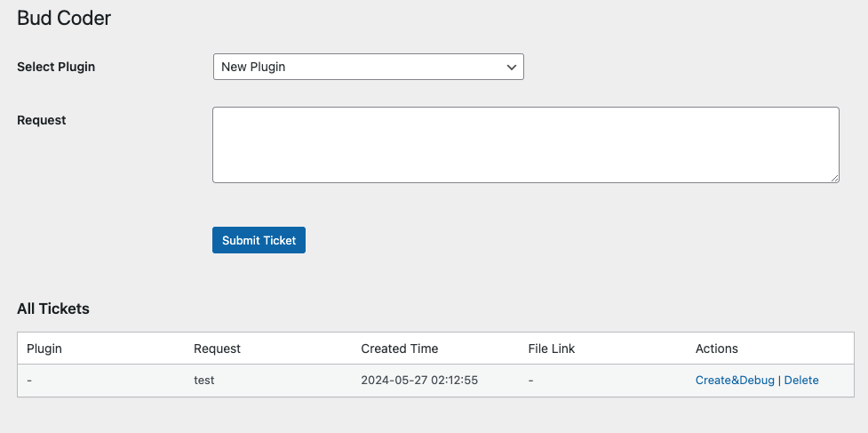Select the "test" request cell
868x433 pixels.
pyautogui.click(x=203, y=381)
